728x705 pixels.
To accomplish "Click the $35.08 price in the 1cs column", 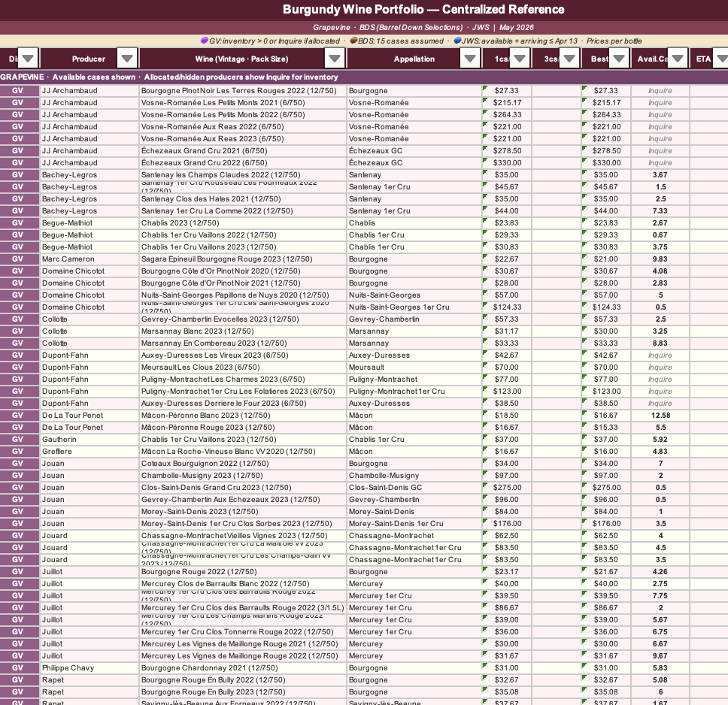I will [507, 692].
